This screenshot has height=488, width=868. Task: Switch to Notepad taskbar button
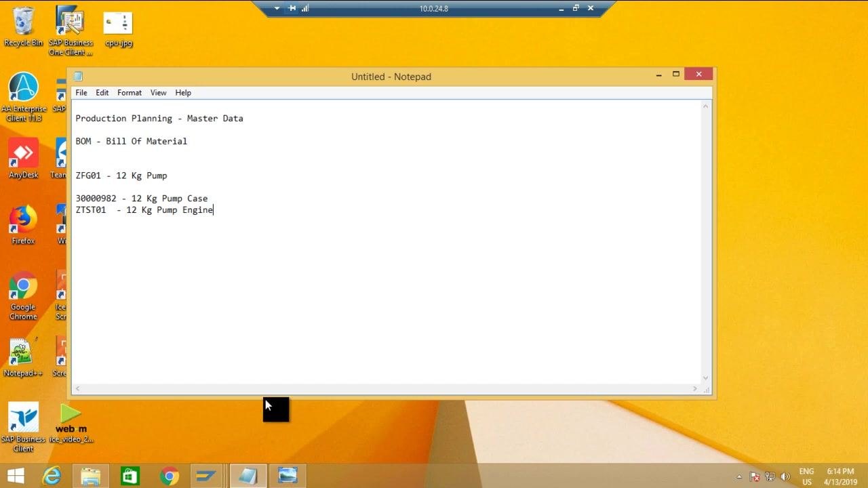248,476
